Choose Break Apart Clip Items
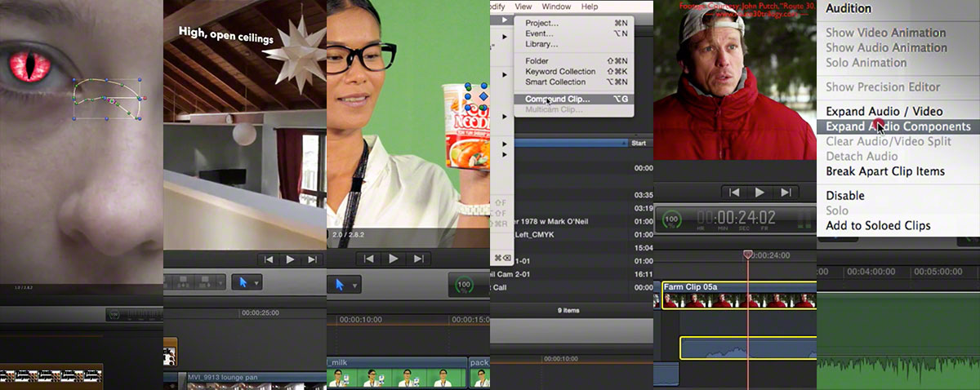The width and height of the screenshot is (980, 390). click(898, 171)
